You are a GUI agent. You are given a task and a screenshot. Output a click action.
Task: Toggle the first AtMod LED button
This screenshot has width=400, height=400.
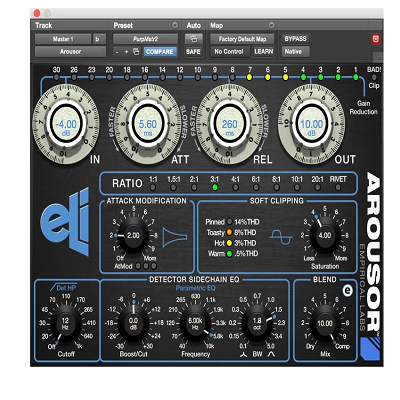[138, 266]
